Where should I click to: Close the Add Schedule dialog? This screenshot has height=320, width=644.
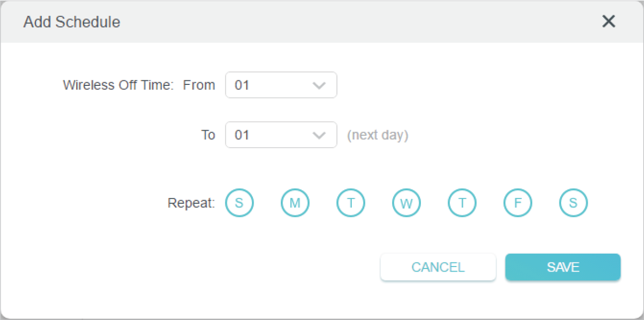click(x=608, y=22)
